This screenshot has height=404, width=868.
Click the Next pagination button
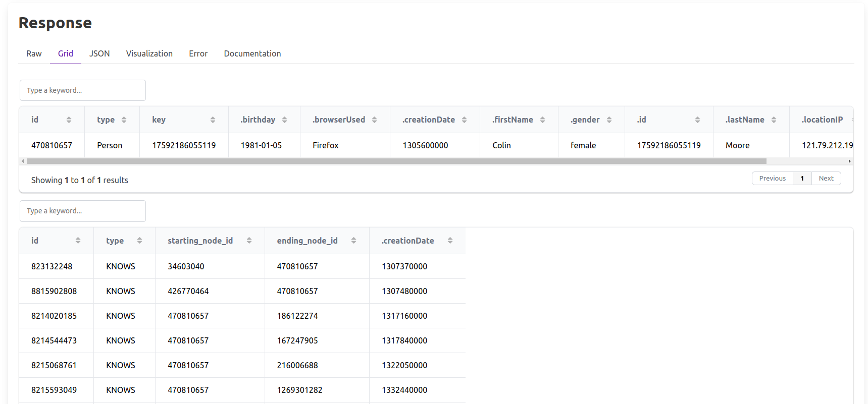click(826, 179)
